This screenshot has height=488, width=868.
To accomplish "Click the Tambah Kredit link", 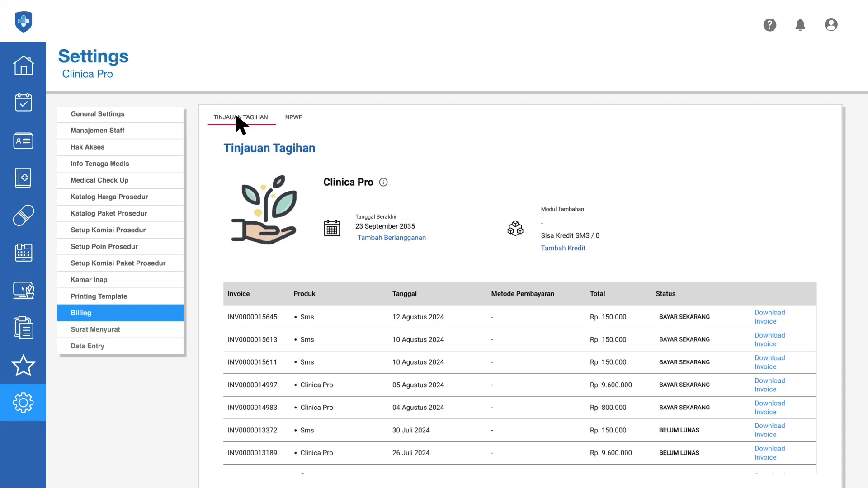I will [563, 248].
